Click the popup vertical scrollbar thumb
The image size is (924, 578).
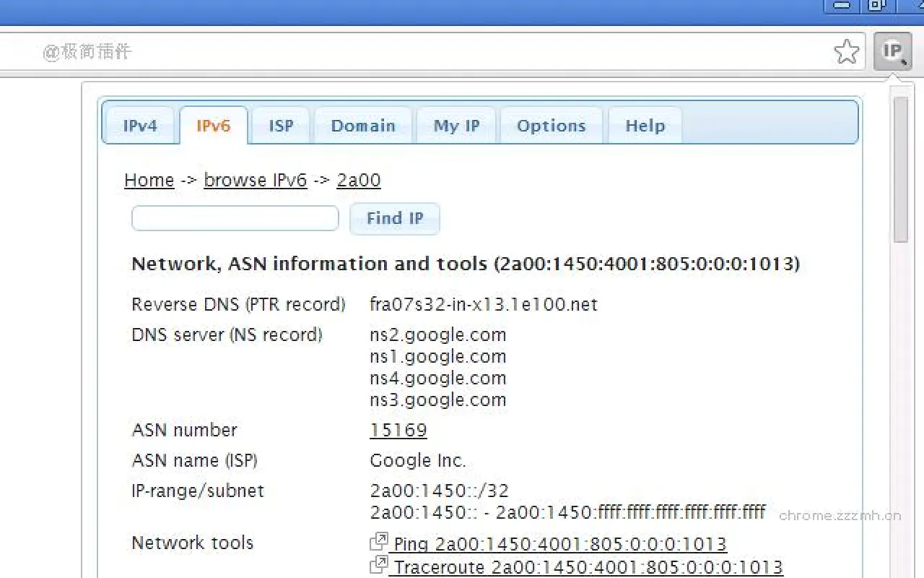[x=900, y=169]
